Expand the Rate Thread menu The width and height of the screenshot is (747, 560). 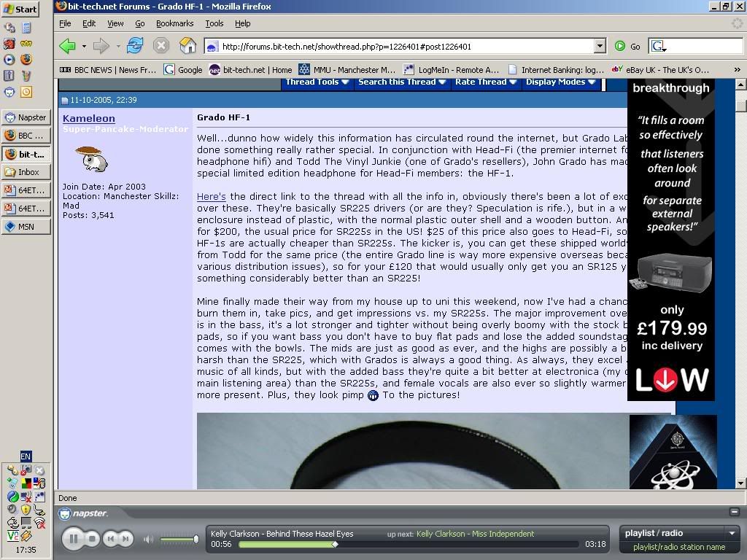(x=485, y=82)
